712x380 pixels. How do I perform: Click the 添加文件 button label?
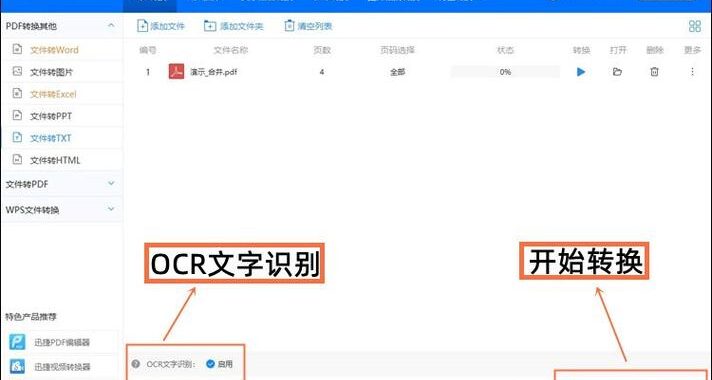168,26
